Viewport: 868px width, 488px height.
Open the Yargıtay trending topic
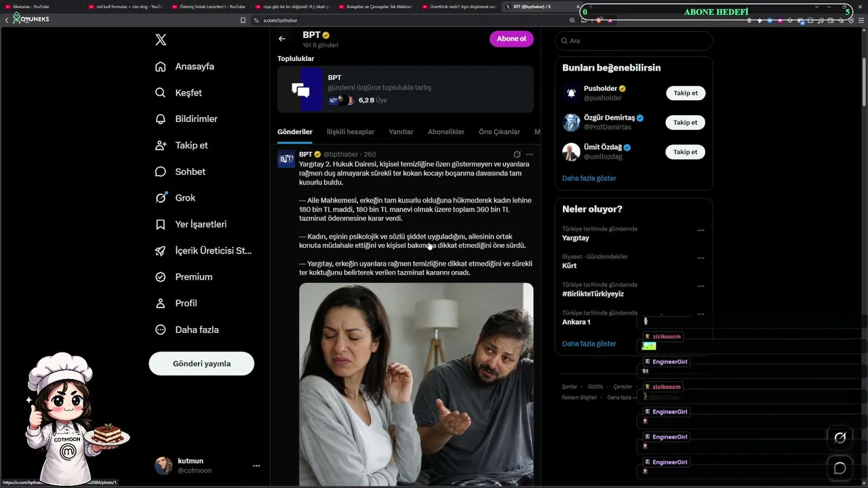(576, 238)
